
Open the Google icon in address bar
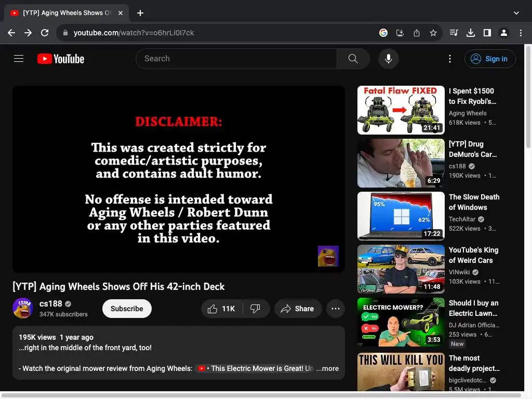pos(383,33)
